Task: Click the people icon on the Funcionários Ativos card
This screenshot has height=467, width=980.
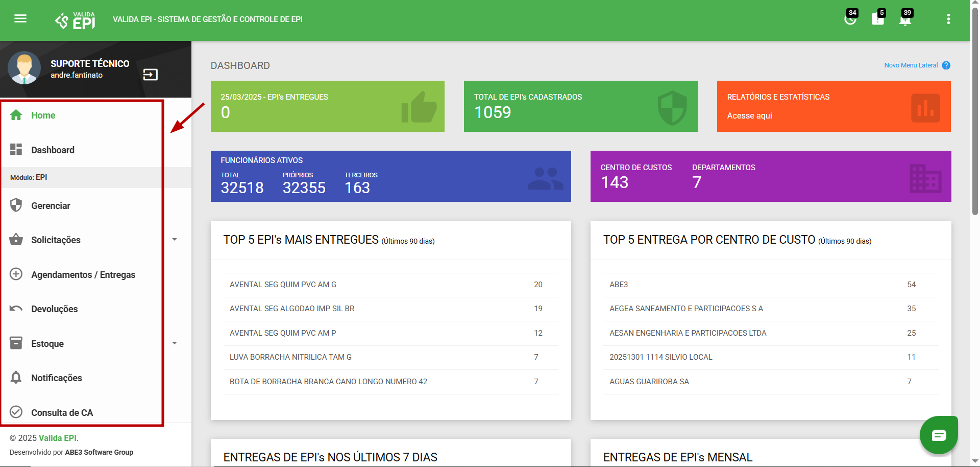Action: 545,179
